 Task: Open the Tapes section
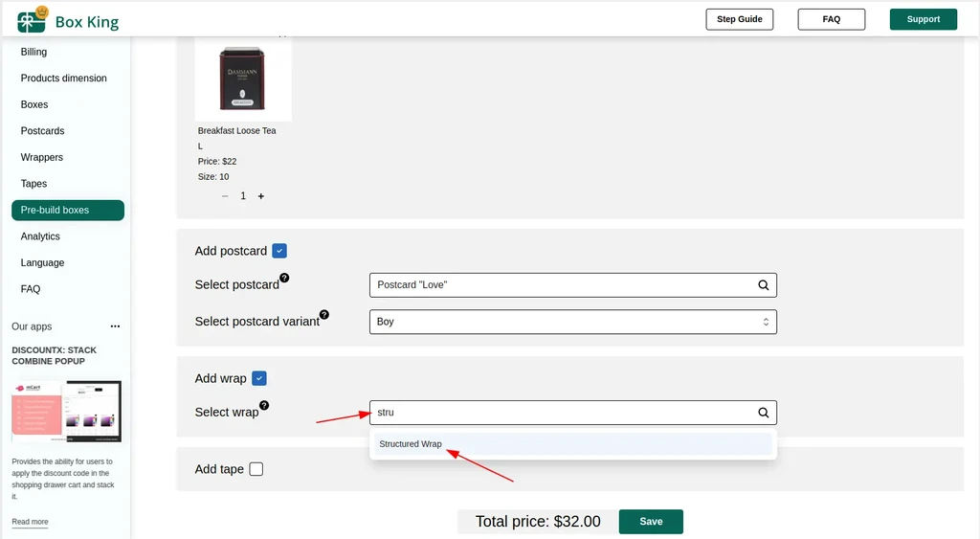tap(33, 183)
